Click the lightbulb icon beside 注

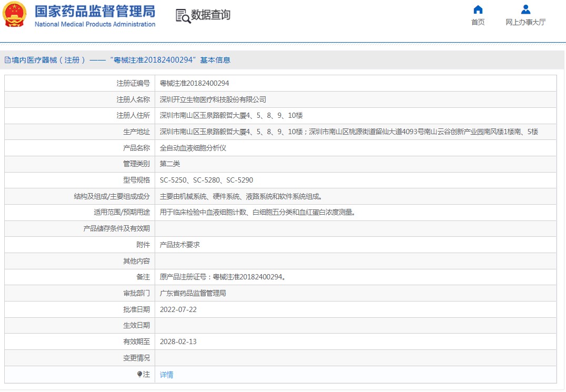coord(139,374)
